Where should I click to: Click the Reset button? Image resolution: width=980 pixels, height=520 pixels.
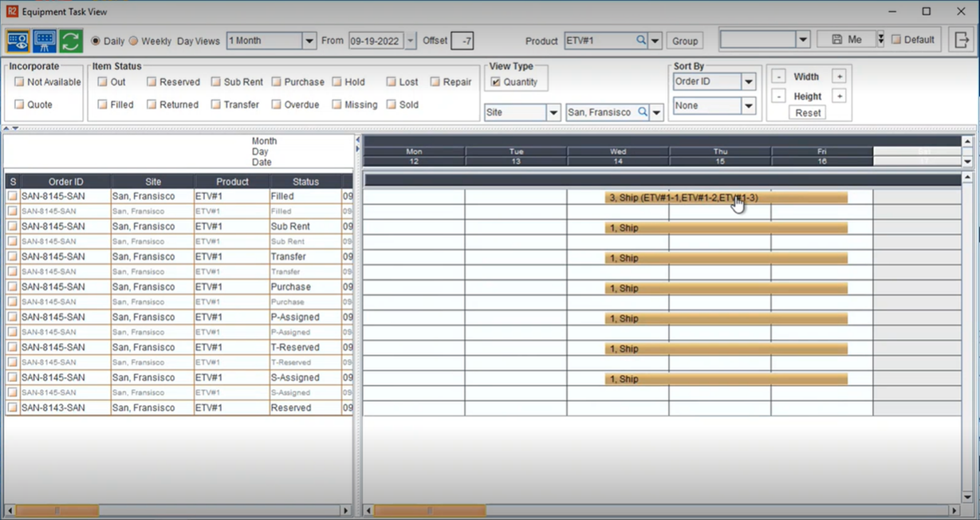tap(807, 113)
